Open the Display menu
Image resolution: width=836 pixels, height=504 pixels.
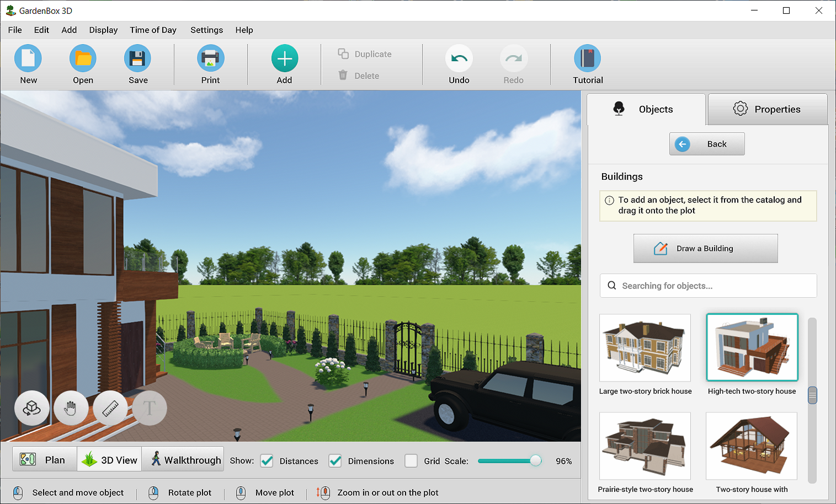pos(103,30)
